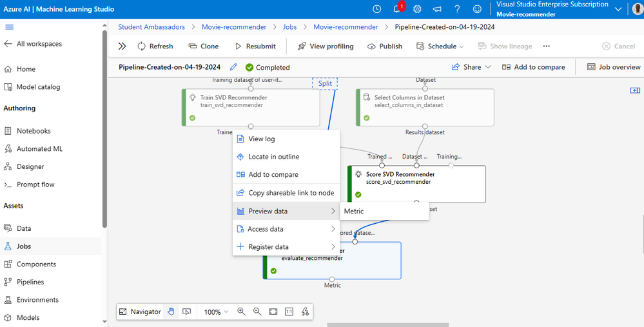Image resolution: width=644 pixels, height=327 pixels.
Task: Open recent activity clock icon
Action: [x=376, y=9]
